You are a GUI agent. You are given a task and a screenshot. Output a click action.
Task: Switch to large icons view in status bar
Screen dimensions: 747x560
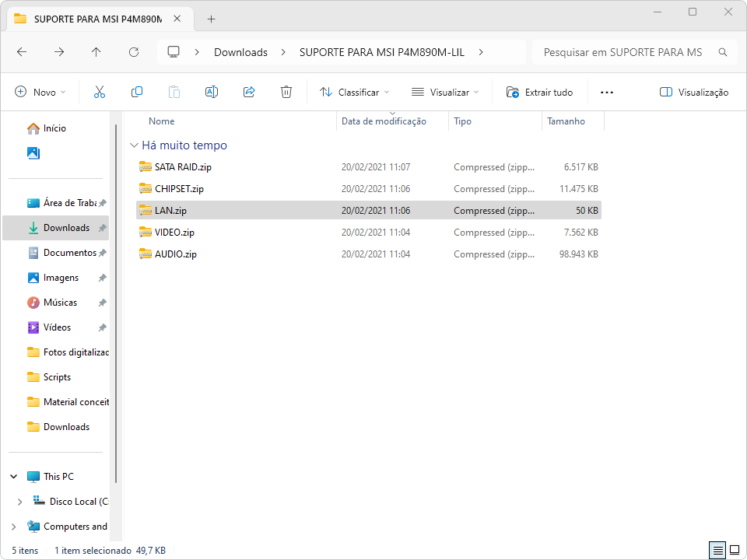coord(735,551)
